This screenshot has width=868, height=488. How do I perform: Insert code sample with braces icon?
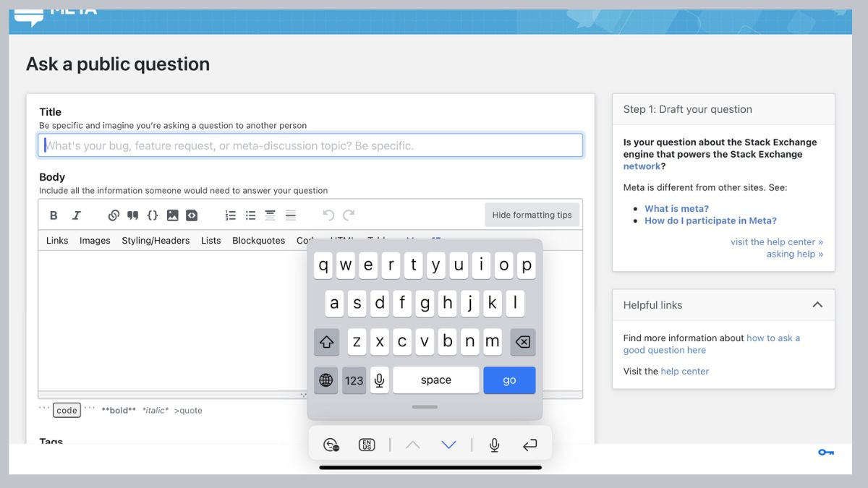click(153, 215)
